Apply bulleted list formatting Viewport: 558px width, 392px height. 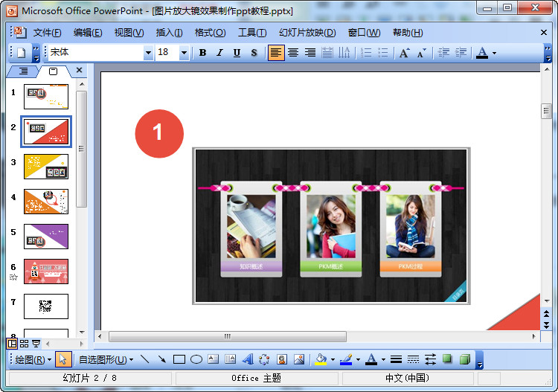coord(383,53)
